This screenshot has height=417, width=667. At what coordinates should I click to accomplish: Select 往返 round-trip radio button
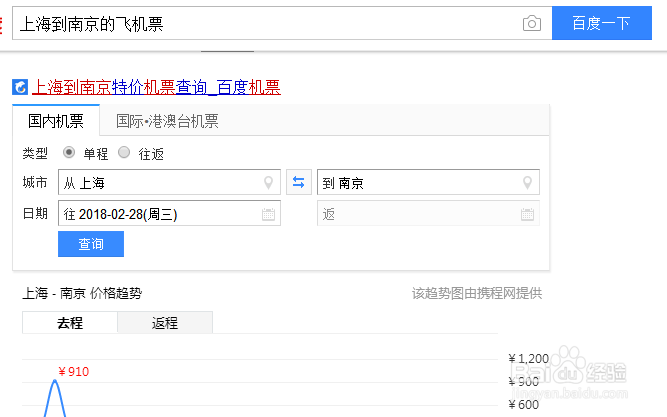point(124,152)
